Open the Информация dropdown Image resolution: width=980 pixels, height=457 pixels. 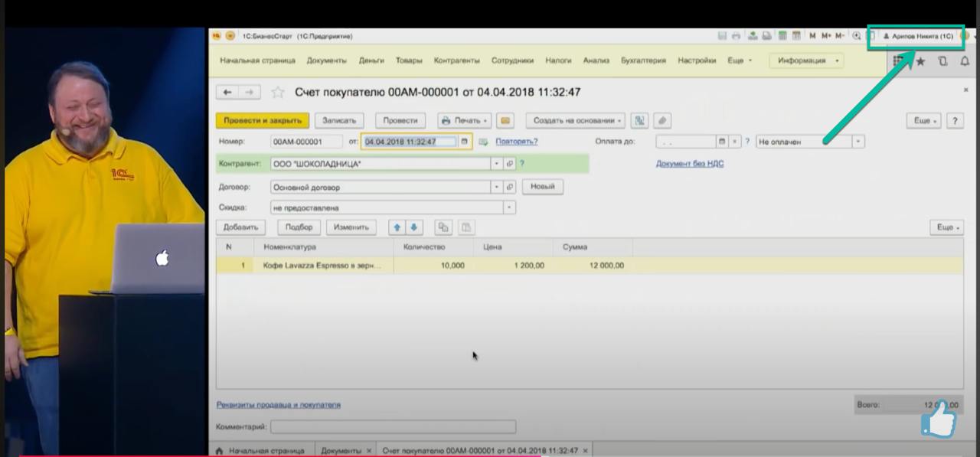click(806, 60)
